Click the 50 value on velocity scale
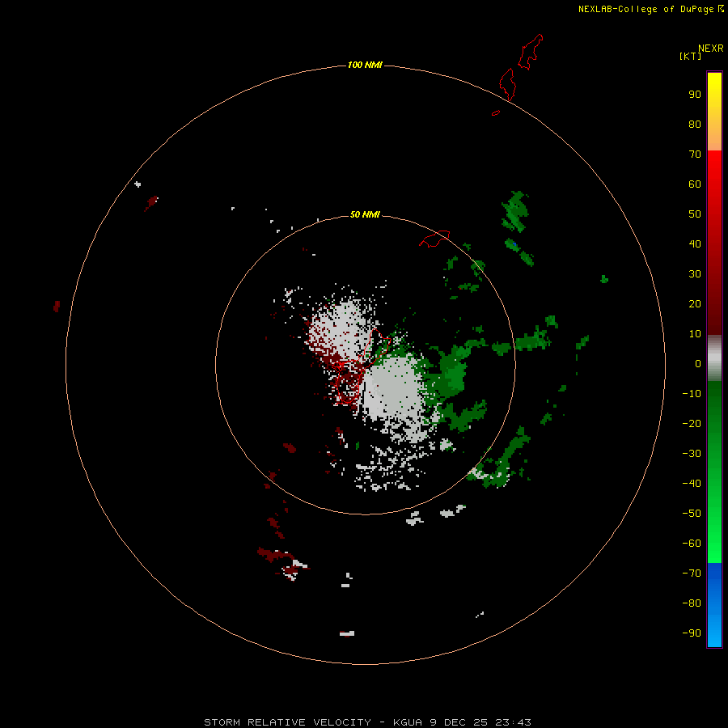 pyautogui.click(x=695, y=214)
